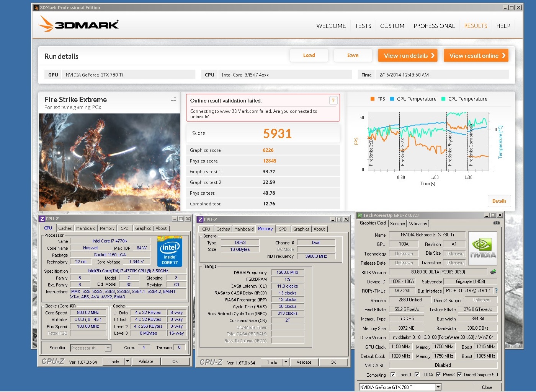
Task: Open the SPD tab in right CPU-Z window
Action: click(283, 229)
